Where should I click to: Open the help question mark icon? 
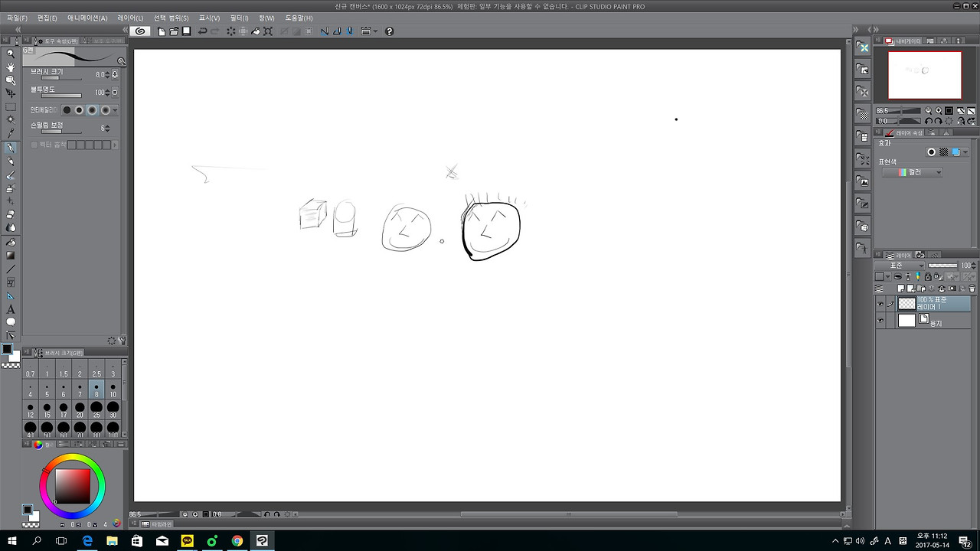(389, 31)
